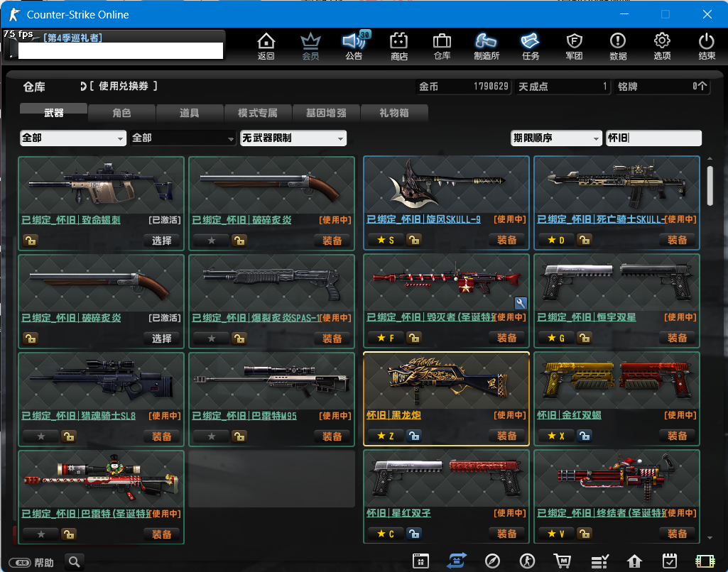This screenshot has width=728, height=572.
Task: Switch to the 基因增强 tab
Action: click(x=326, y=113)
